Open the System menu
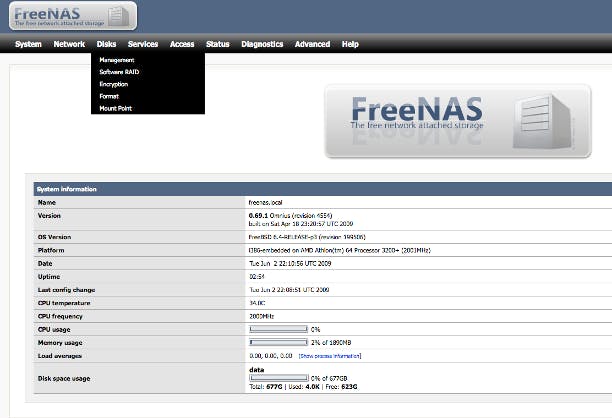612x418 pixels. pyautogui.click(x=28, y=44)
